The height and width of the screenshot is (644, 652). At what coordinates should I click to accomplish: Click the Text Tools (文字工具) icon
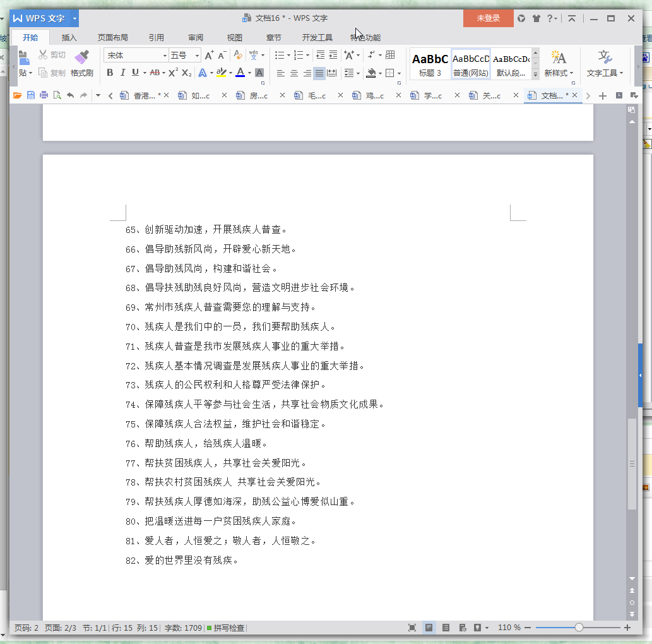(x=605, y=57)
